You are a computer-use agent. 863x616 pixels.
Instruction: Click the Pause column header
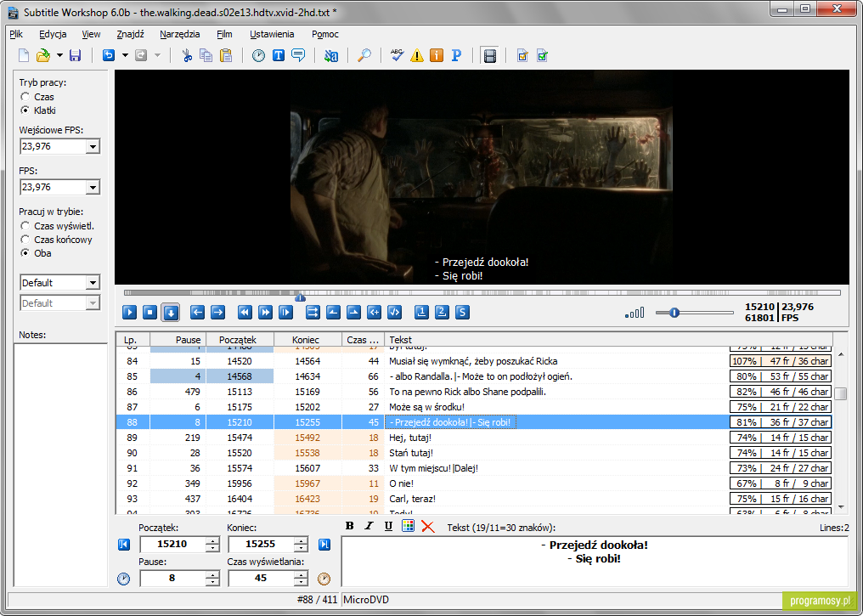click(x=178, y=340)
